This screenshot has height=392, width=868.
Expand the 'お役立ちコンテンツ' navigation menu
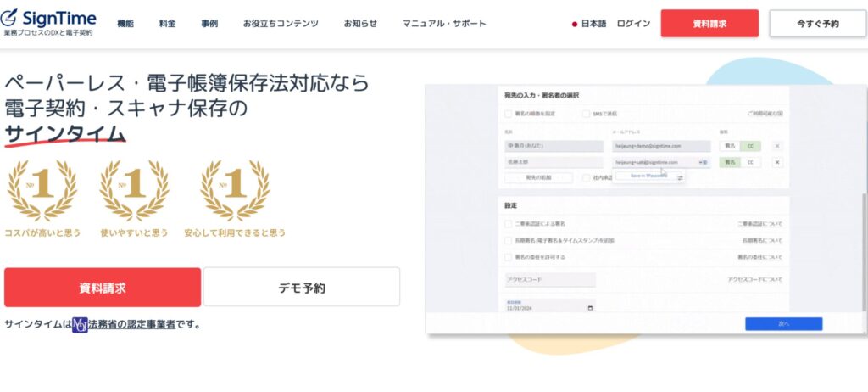point(281,24)
